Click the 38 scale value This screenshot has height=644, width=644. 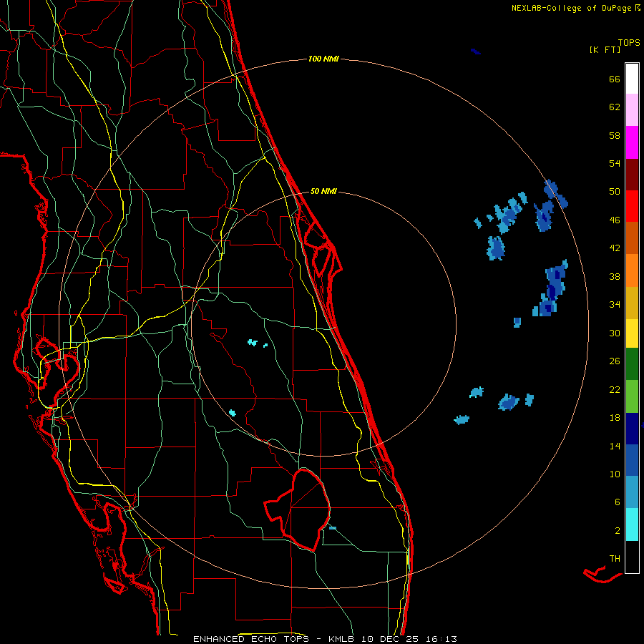tap(615, 276)
